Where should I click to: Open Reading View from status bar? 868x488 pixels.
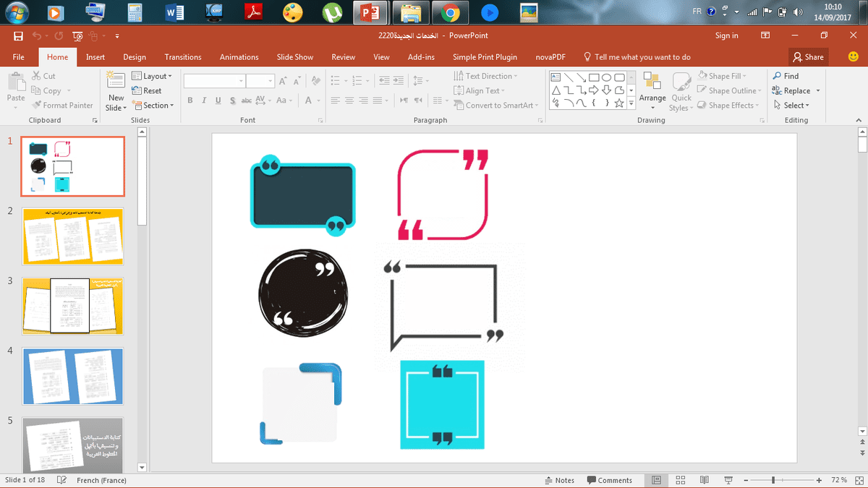tap(703, 480)
